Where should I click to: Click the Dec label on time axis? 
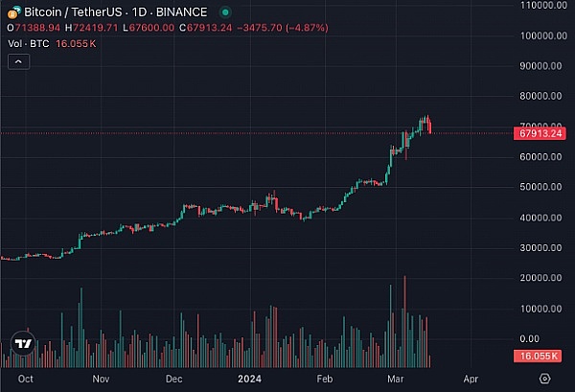[x=172, y=379]
